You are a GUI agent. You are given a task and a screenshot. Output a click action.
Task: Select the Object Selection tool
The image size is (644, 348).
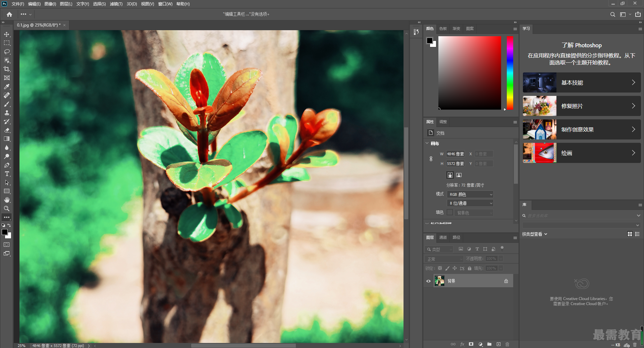(7, 60)
